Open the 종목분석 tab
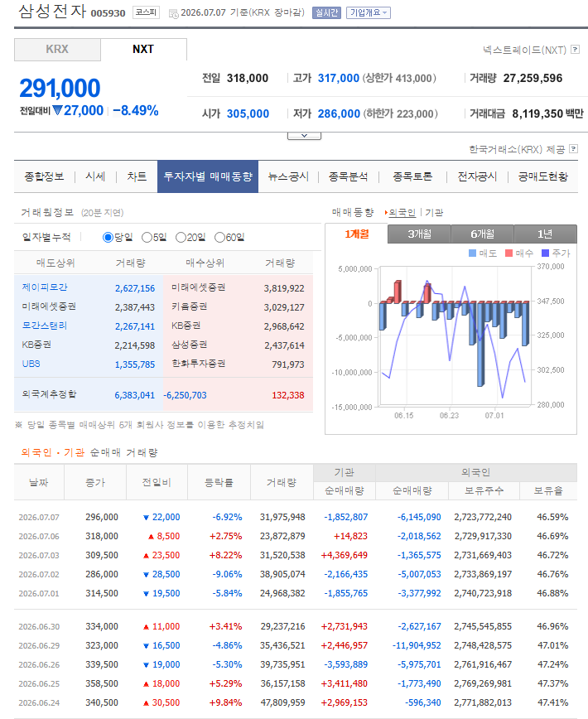588x719 pixels. (349, 177)
